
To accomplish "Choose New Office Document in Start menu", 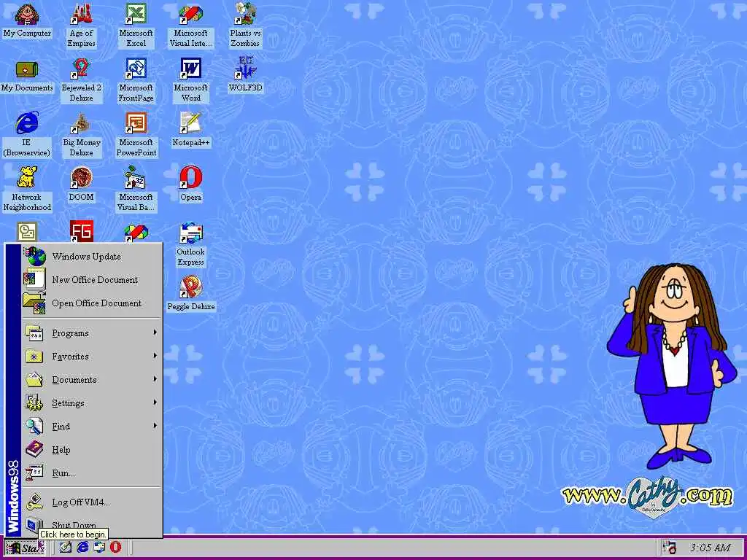I will pyautogui.click(x=92, y=279).
